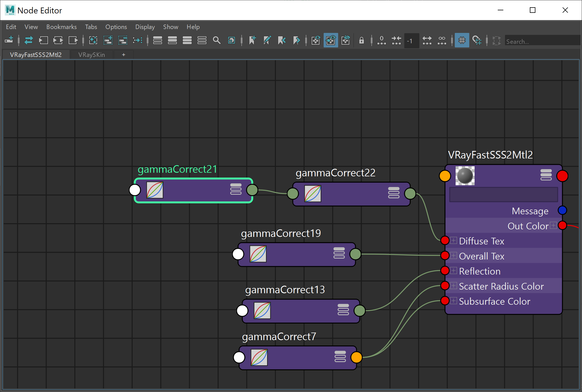
Task: Expand the Scatter Radius Color attribute
Action: point(454,285)
